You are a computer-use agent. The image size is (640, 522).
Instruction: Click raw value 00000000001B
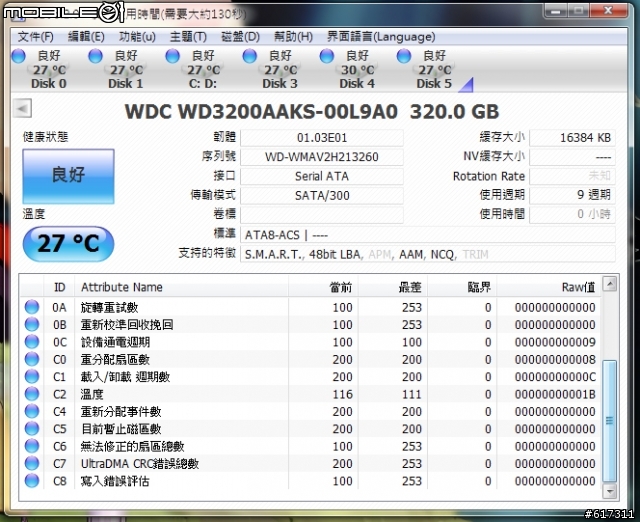(x=555, y=394)
